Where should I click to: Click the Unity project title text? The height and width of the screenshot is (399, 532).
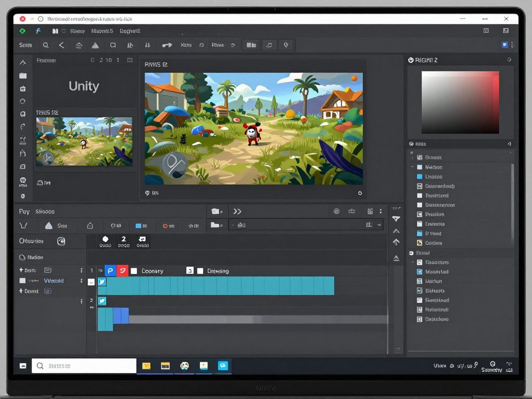pos(83,86)
